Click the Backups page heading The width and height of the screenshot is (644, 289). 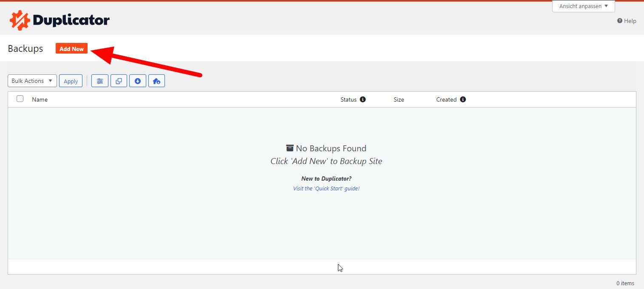click(x=26, y=48)
